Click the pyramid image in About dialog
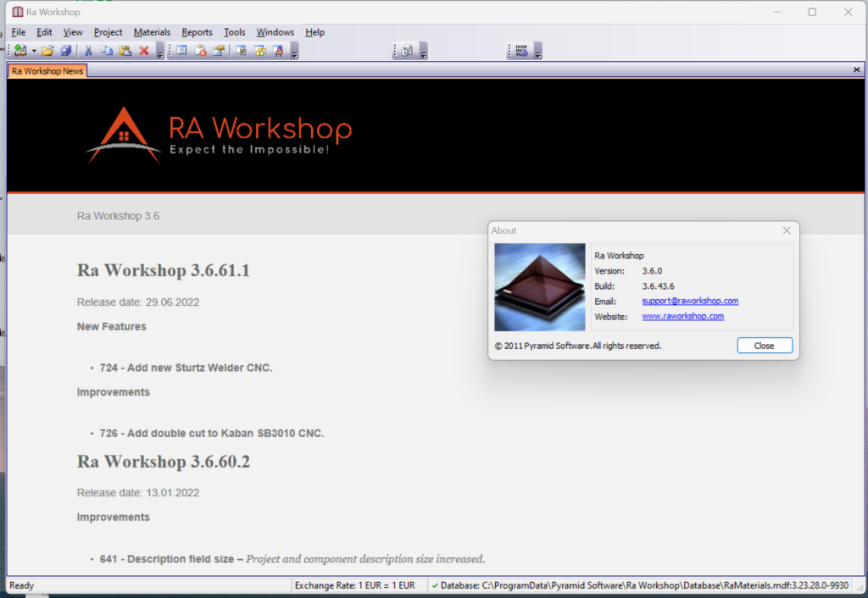Screen dimensions: 868x598 click(540, 287)
